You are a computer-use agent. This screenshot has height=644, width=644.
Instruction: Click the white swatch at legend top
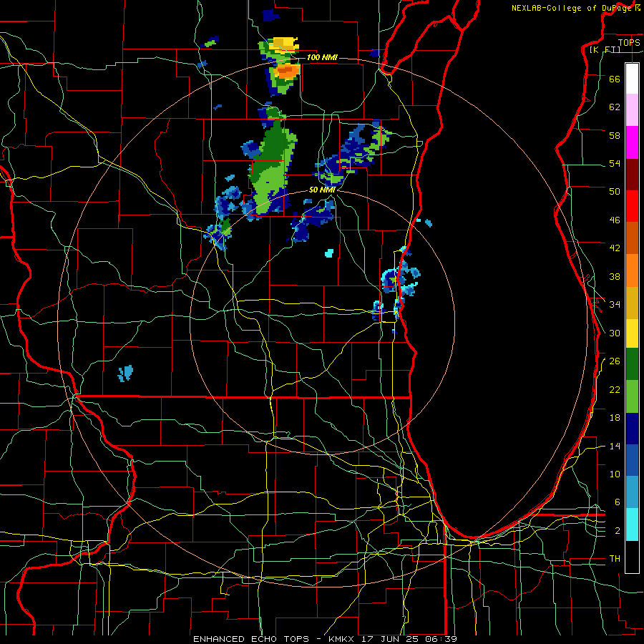(632, 79)
